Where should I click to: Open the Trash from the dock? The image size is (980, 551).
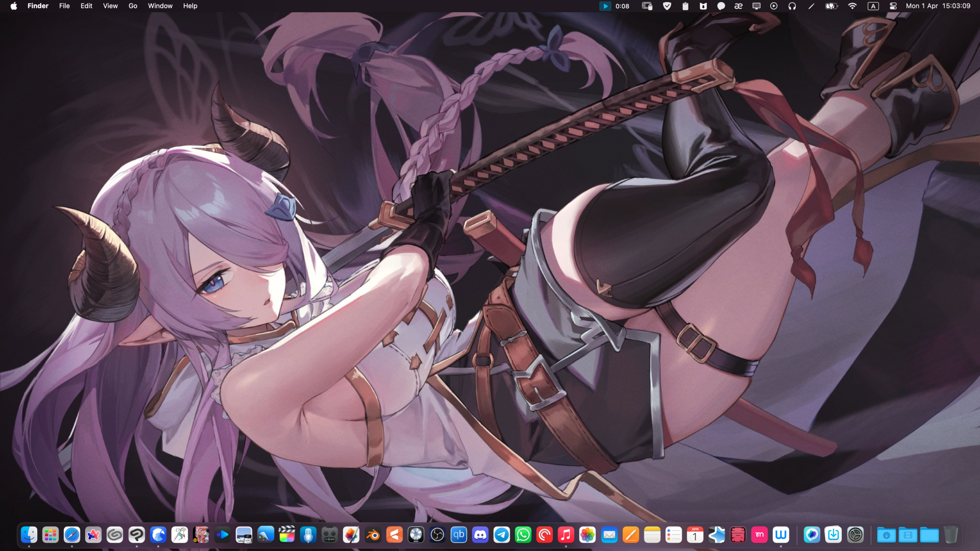click(951, 535)
